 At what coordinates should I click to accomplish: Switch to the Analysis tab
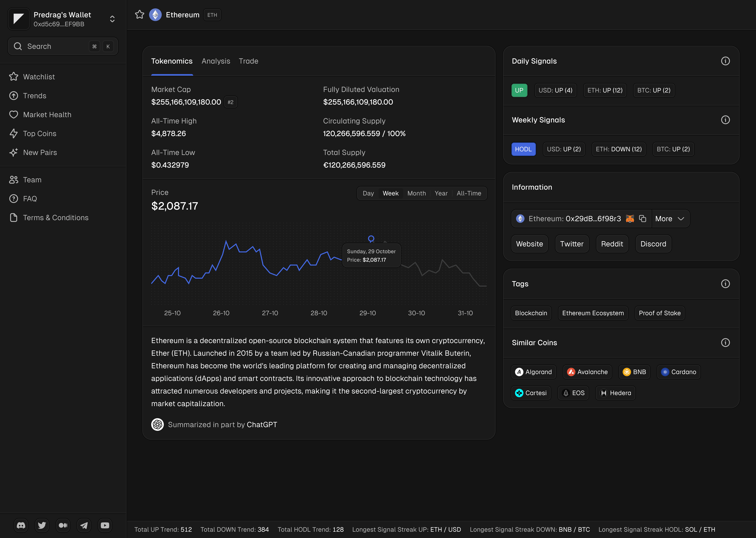click(x=216, y=61)
